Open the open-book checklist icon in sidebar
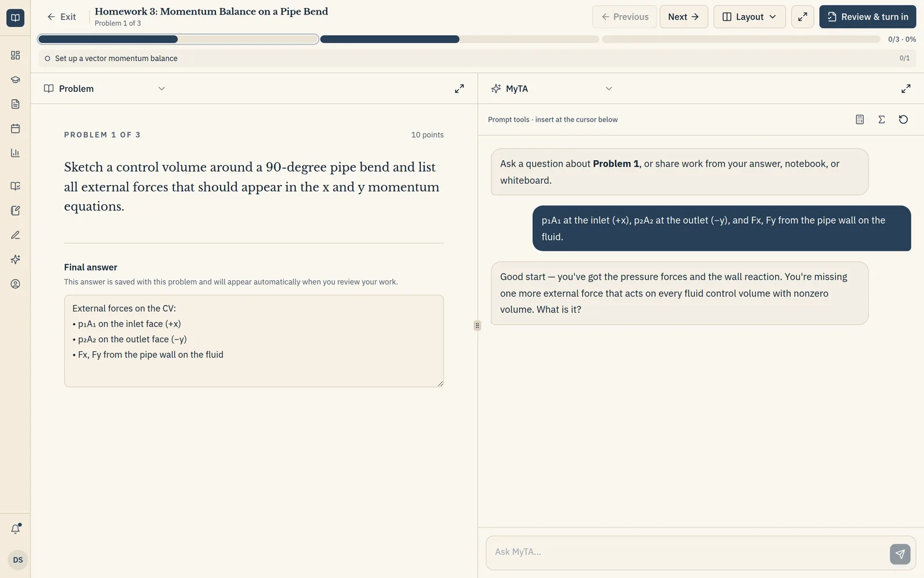Viewport: 924px width, 578px height. 16,186
